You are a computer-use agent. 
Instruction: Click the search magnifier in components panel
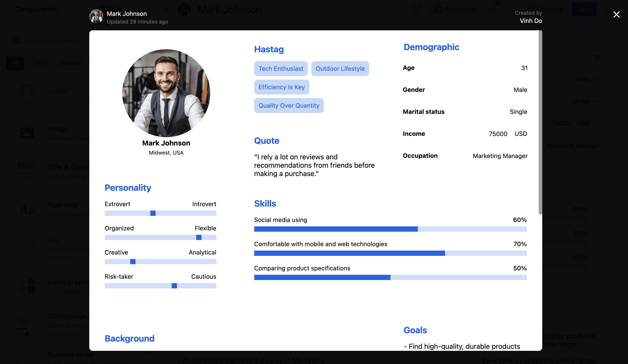[17, 40]
